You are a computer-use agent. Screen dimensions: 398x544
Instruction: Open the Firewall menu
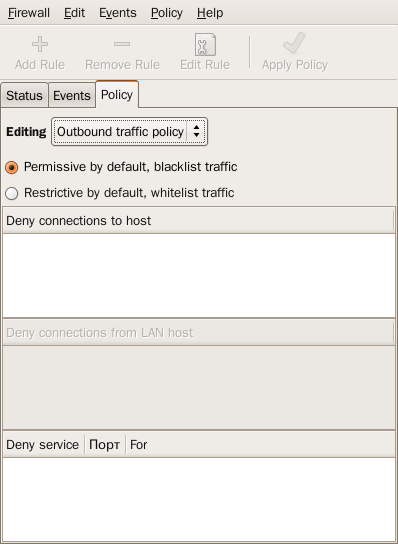pos(29,13)
